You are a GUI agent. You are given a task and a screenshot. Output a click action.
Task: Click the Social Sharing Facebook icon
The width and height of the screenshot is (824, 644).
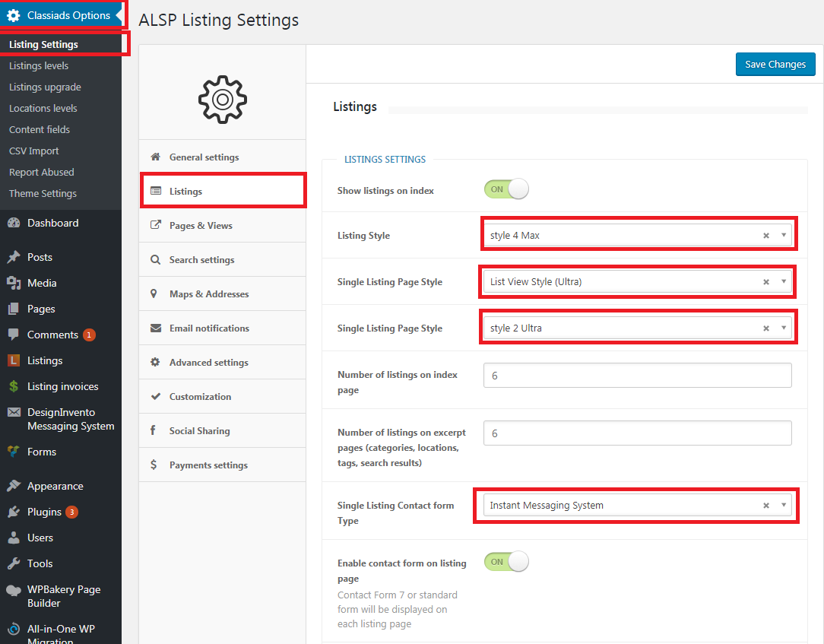pyautogui.click(x=153, y=430)
